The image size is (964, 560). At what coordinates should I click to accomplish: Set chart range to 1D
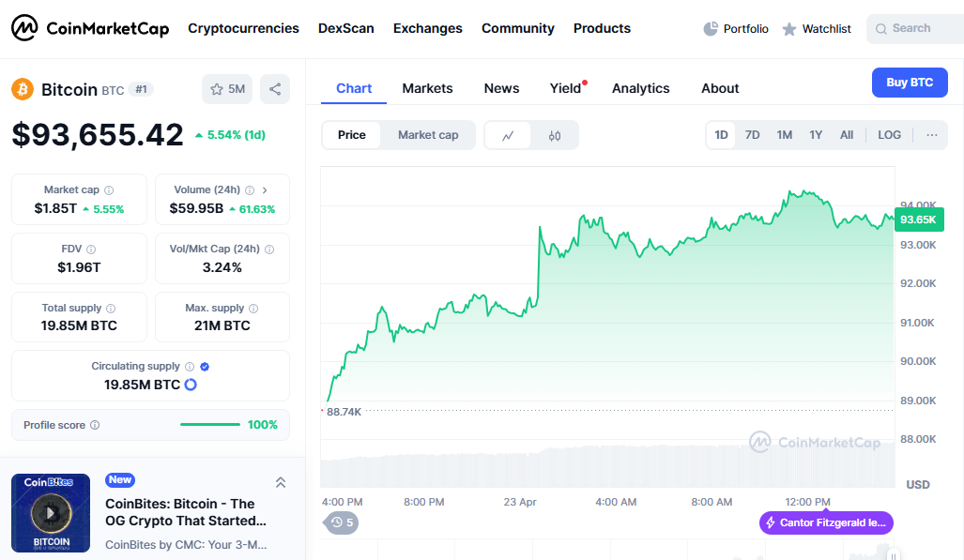tap(721, 135)
